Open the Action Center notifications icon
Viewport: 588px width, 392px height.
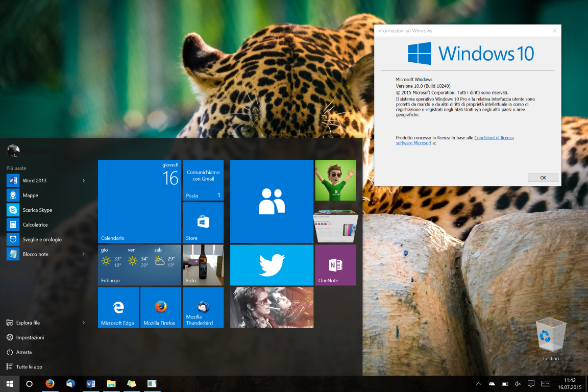pos(531,384)
